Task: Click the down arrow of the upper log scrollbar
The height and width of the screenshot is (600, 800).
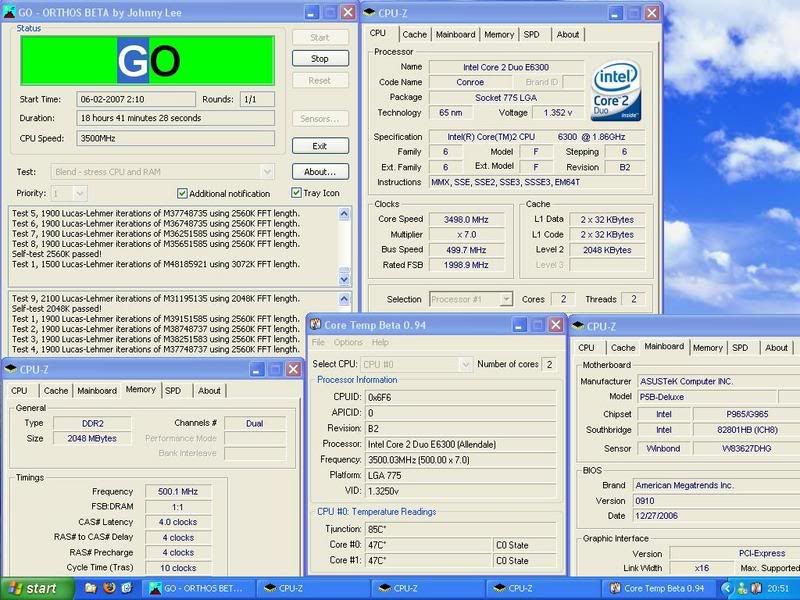Action: [344, 279]
